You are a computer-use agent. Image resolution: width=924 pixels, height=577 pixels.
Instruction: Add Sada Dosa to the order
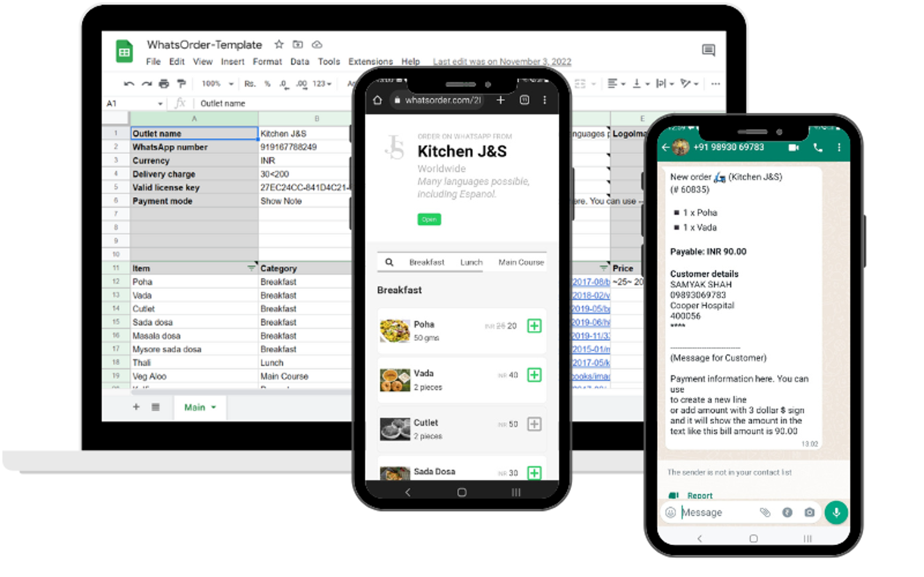[534, 473]
